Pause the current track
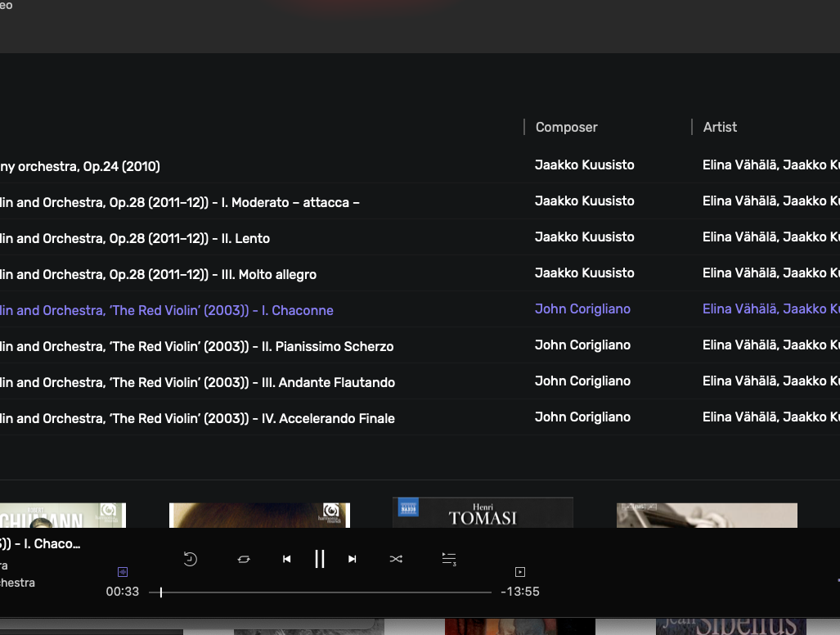Screen dimensions: 840x635 [x=320, y=559]
